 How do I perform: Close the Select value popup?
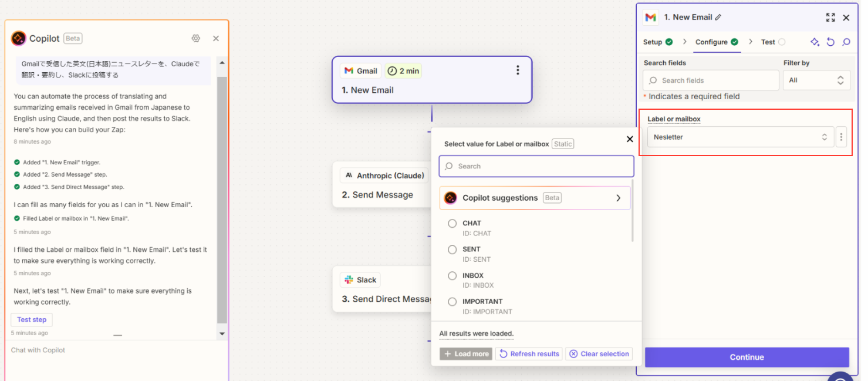tap(630, 139)
